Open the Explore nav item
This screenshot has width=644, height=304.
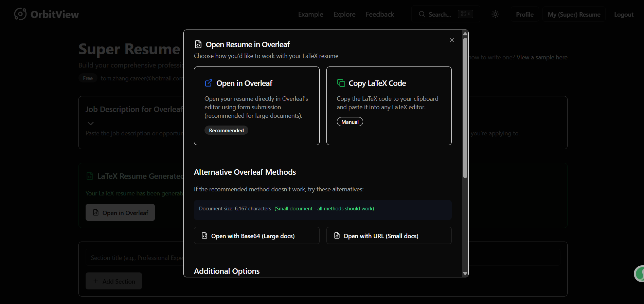[344, 14]
